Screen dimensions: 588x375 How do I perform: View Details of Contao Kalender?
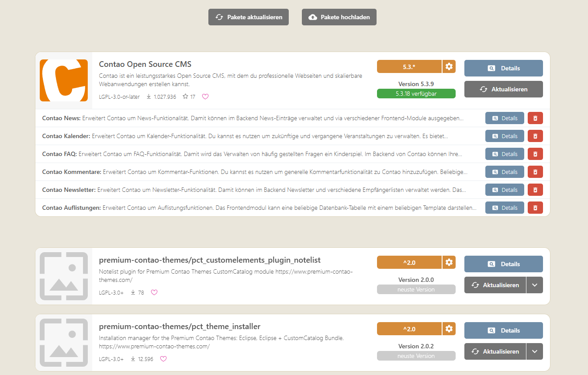pos(505,136)
